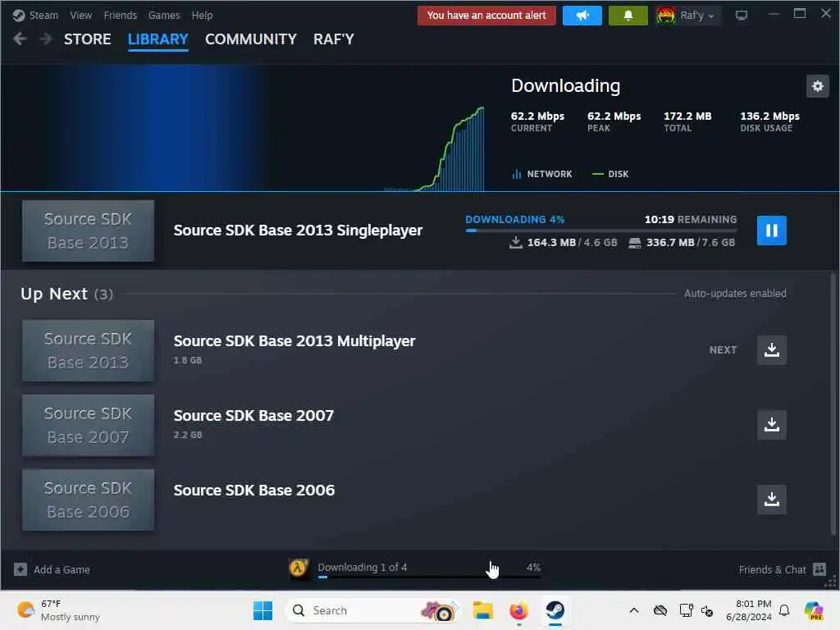
Task: Click the account alert banner
Action: (x=486, y=16)
